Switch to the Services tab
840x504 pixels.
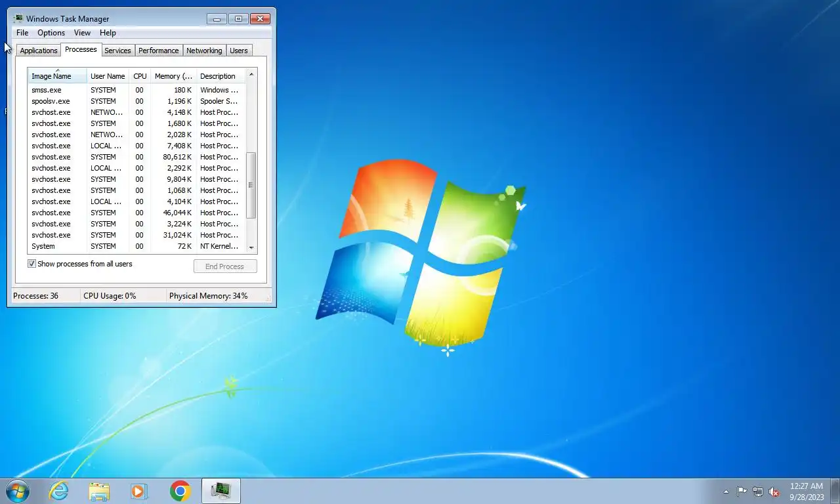[x=117, y=51]
